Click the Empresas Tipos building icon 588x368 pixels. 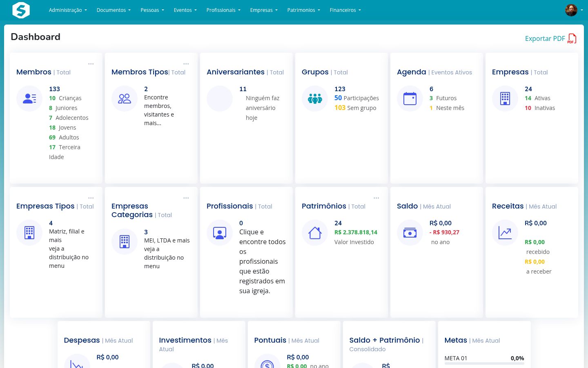click(29, 233)
